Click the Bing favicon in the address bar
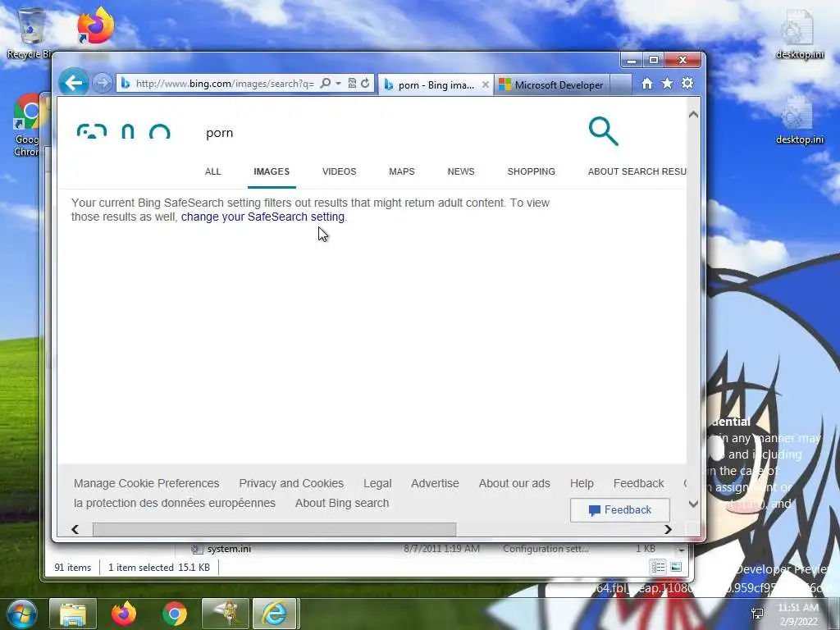The width and height of the screenshot is (840, 630). (126, 84)
